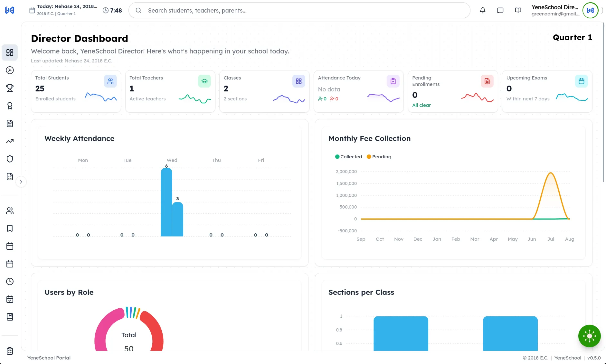This screenshot has height=364, width=606.
Task: Open notifications bell icon
Action: [x=482, y=10]
